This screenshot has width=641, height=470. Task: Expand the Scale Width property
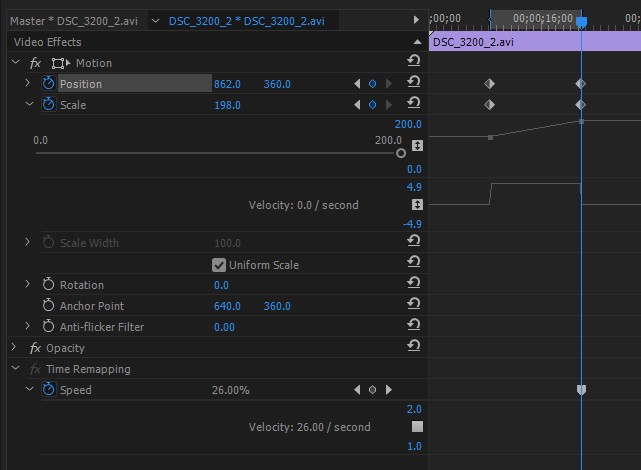(27, 242)
